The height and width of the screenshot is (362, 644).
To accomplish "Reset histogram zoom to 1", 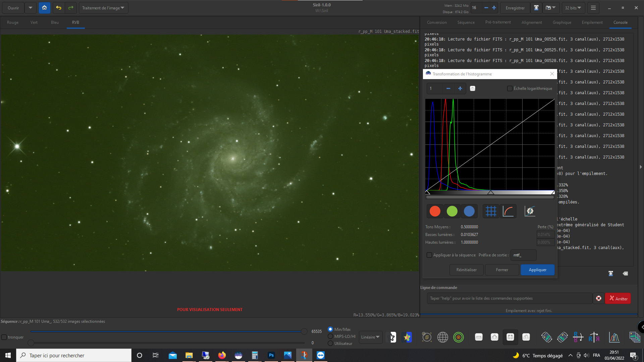I will [473, 88].
